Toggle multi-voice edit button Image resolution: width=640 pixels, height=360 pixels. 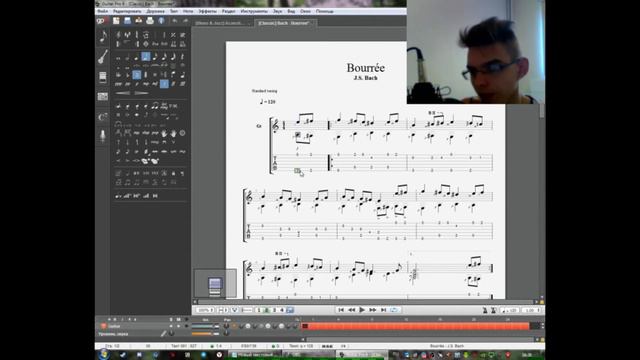[x=290, y=310]
